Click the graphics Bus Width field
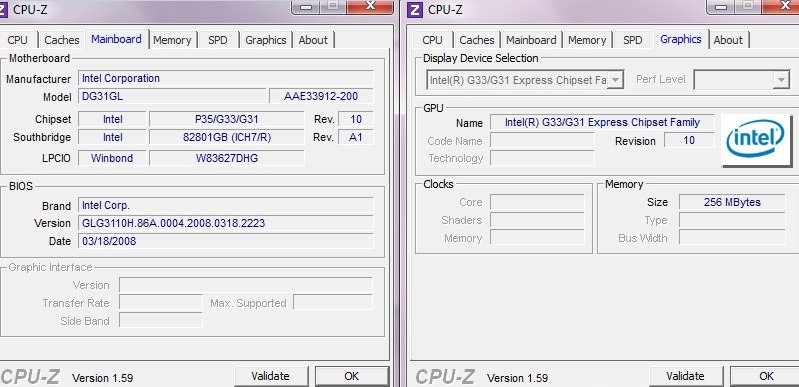This screenshot has height=387, width=799. point(732,238)
